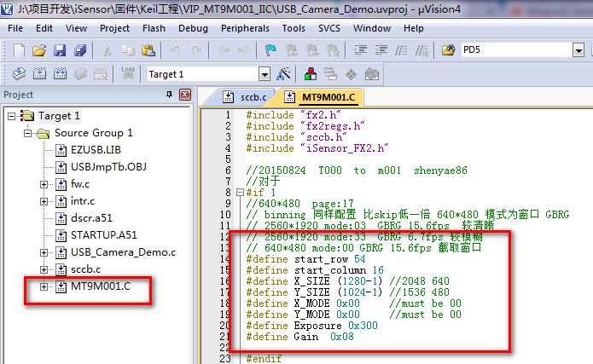
Task: Open file with the folder icon
Action: pos(39,50)
